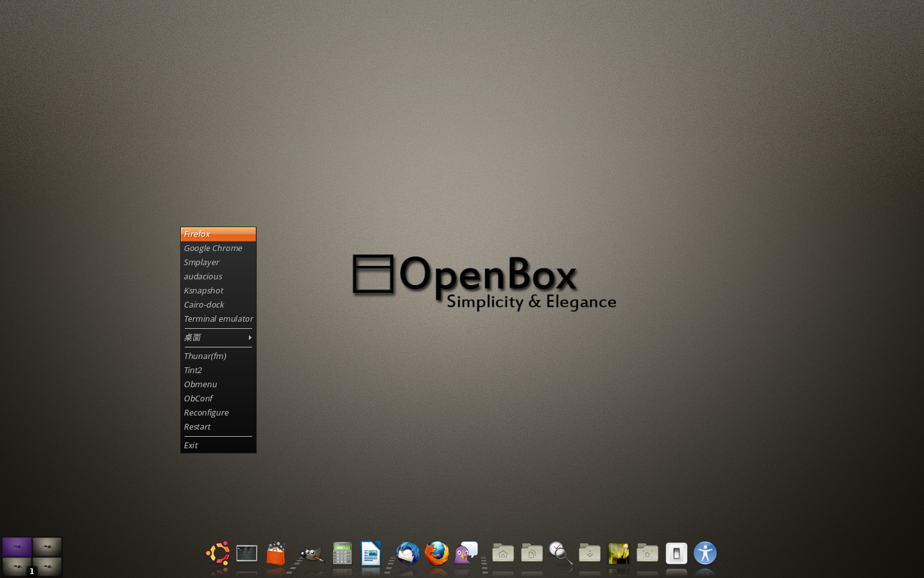Screen dimensions: 924x578
Task: Open Terminal emulator from the menu
Action: (218, 319)
